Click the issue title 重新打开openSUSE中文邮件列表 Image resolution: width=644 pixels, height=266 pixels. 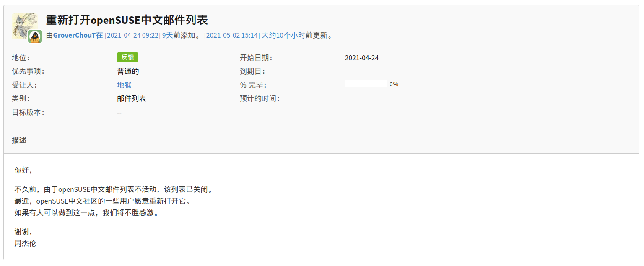point(127,20)
